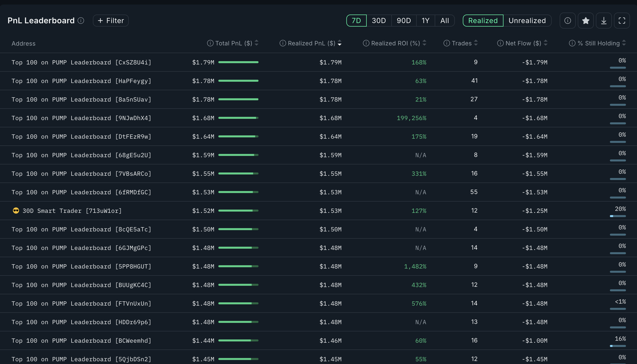Viewport: 637px width, 364px height.
Task: Switch to Unrealized view
Action: [x=527, y=21]
